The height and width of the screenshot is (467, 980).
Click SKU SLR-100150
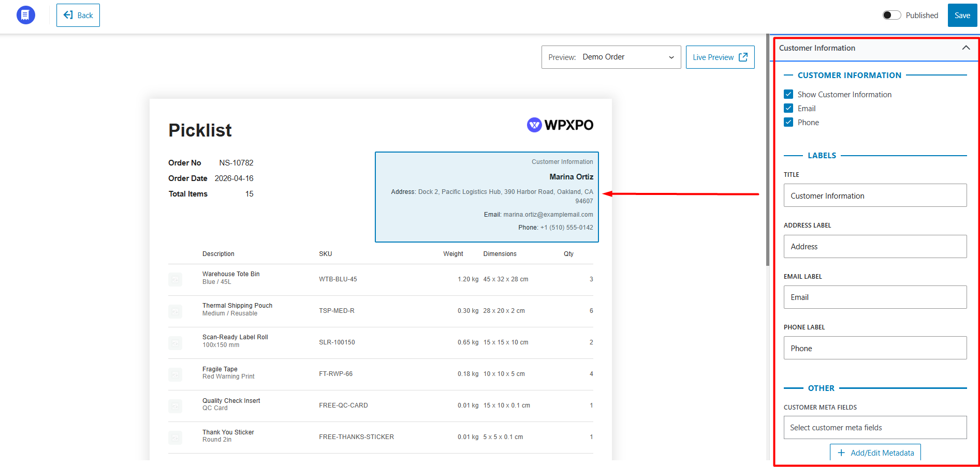pos(337,342)
